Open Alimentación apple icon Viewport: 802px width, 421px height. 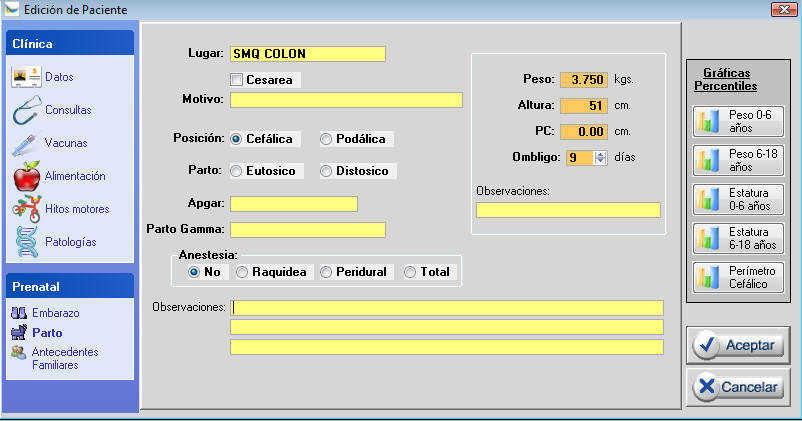26,176
